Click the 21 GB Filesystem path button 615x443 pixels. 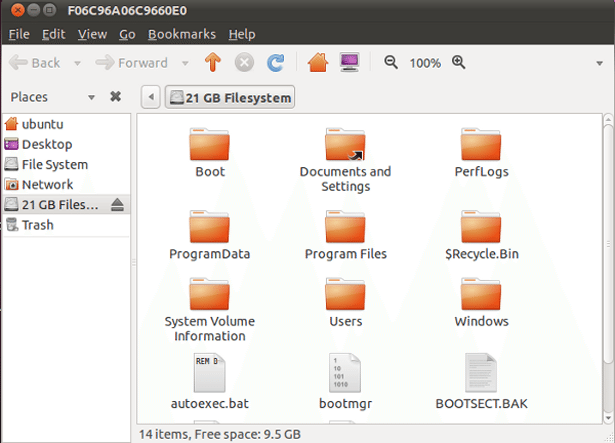tap(230, 97)
